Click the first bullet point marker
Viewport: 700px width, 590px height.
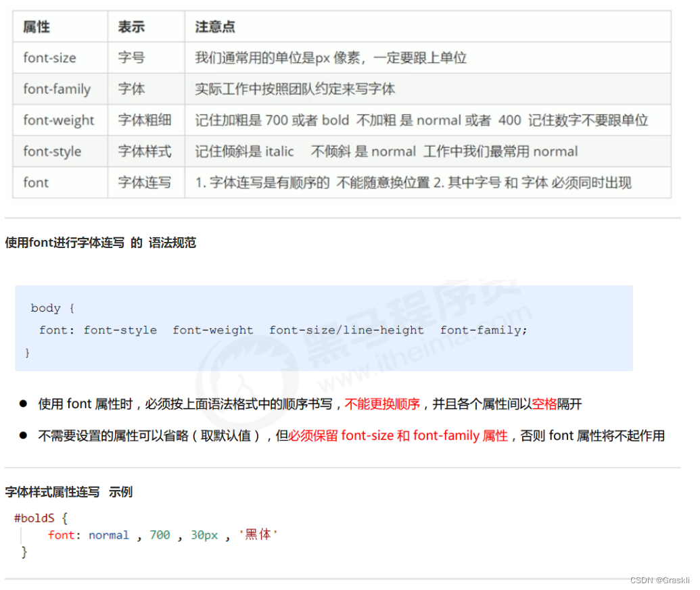(x=22, y=403)
